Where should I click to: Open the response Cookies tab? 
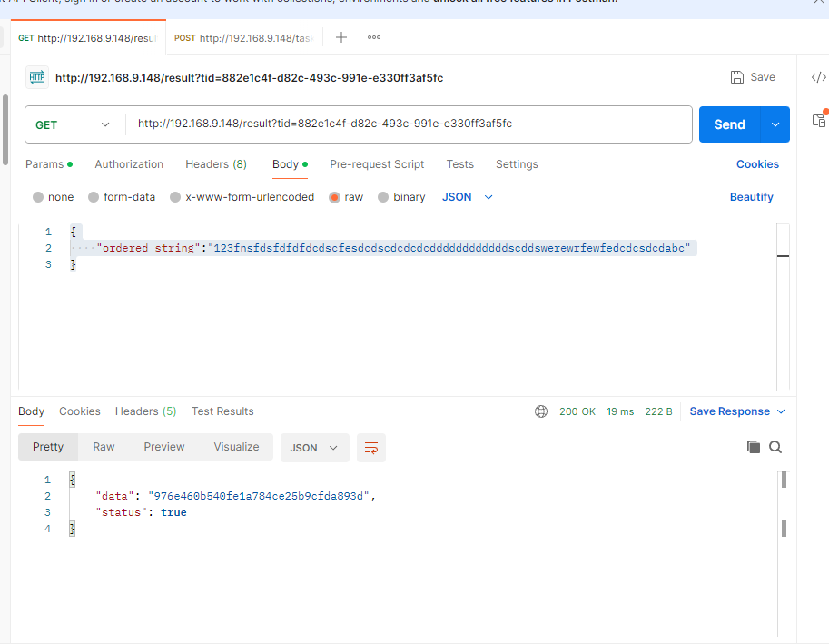[x=80, y=411]
